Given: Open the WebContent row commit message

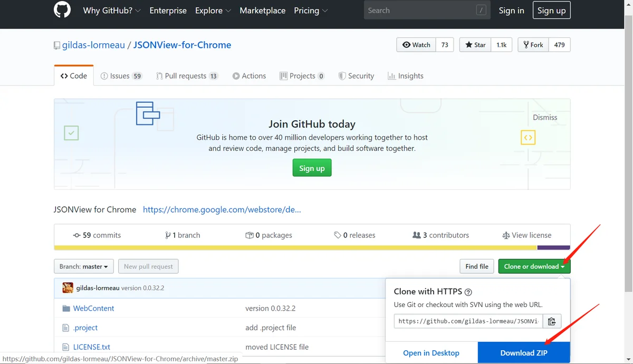Looking at the screenshot, I should 270,309.
